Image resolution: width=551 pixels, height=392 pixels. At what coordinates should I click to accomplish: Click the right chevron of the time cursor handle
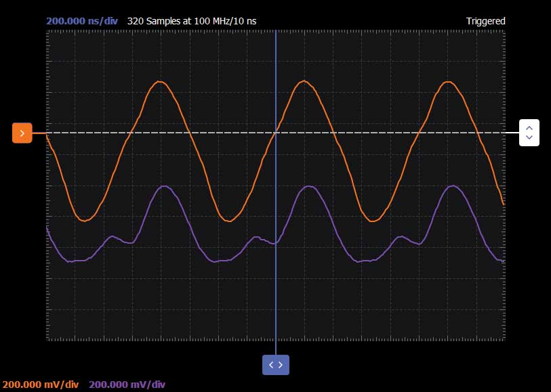point(281,365)
